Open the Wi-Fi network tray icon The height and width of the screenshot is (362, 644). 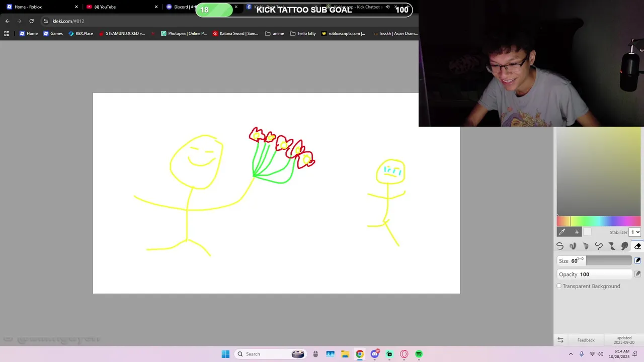[592, 354]
